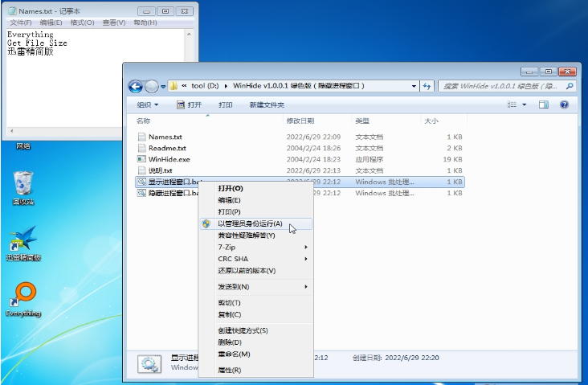Viewport: 588px width, 385px height.
Task: Click the magnifier icon in search box
Action: [x=570, y=86]
